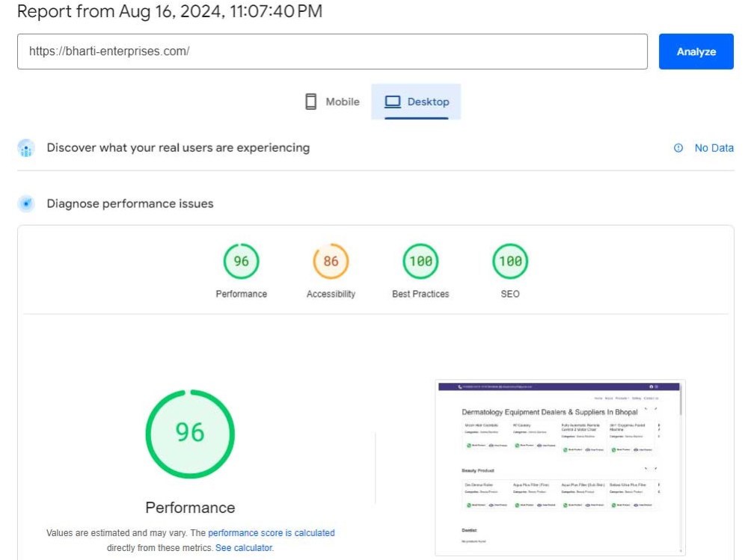Click the URL input field
Viewport: 748px width, 560px height.
pyautogui.click(x=332, y=52)
